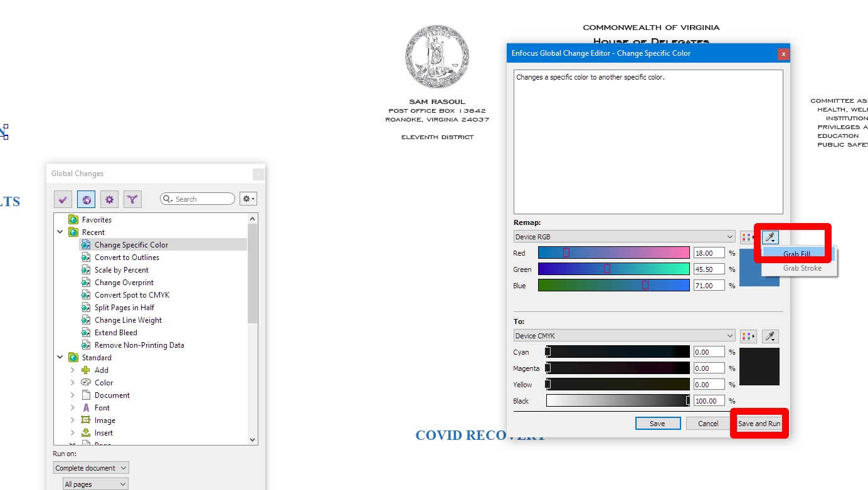Choose Grab Fill from the eyedropper menu
Viewport: 868px width, 490px height.
pos(797,254)
